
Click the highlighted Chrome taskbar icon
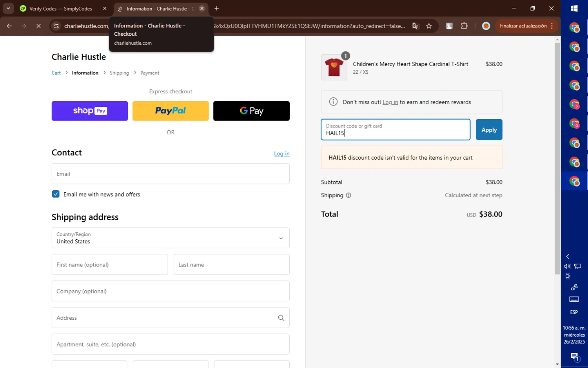click(x=574, y=181)
